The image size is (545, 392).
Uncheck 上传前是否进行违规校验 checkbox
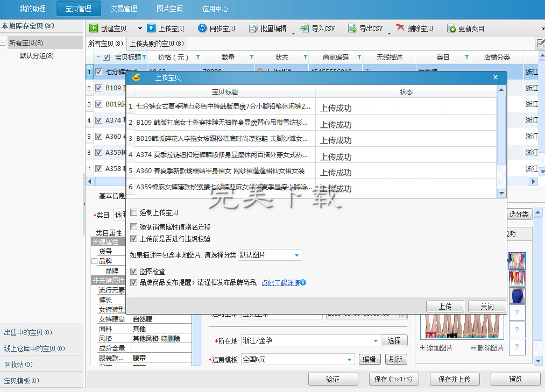133,238
